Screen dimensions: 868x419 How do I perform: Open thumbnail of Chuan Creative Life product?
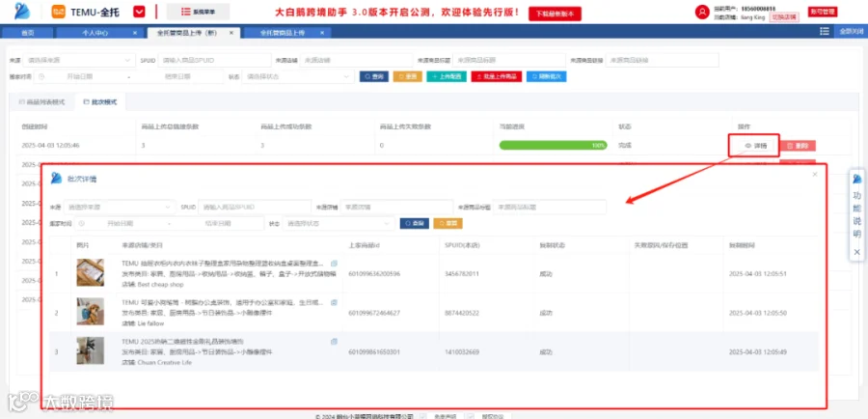91,350
